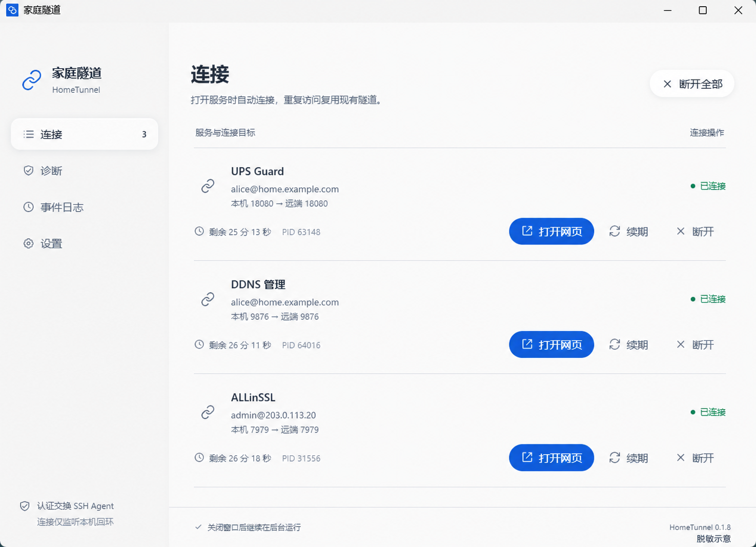
Task: Click the app icon in the title bar
Action: coord(12,10)
